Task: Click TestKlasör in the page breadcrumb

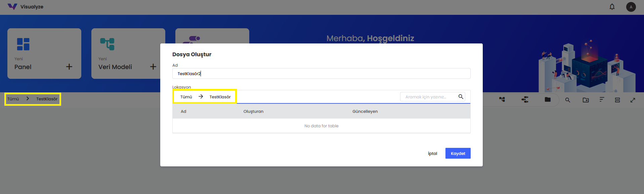Action: coord(47,99)
